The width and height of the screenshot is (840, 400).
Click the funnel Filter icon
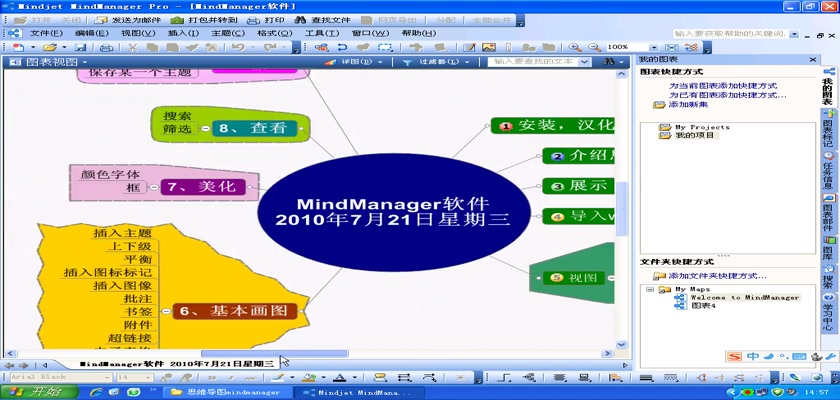[407, 62]
